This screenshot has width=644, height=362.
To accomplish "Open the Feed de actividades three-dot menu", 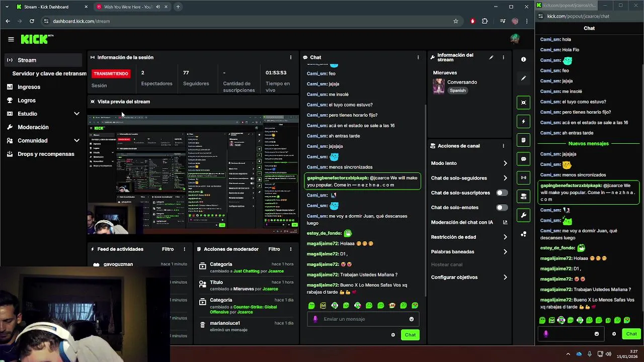I will (184, 249).
